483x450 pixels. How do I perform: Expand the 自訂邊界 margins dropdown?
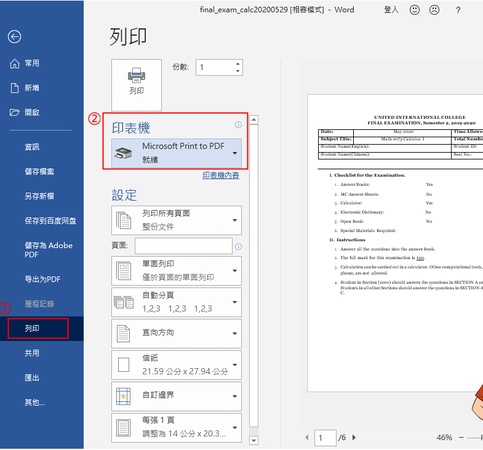click(176, 396)
